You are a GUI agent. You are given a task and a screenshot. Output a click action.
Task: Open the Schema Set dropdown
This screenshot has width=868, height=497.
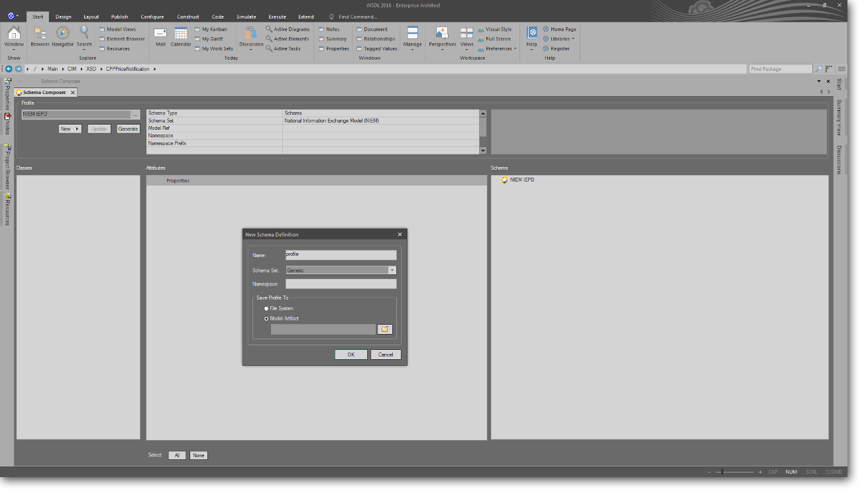[x=392, y=270]
